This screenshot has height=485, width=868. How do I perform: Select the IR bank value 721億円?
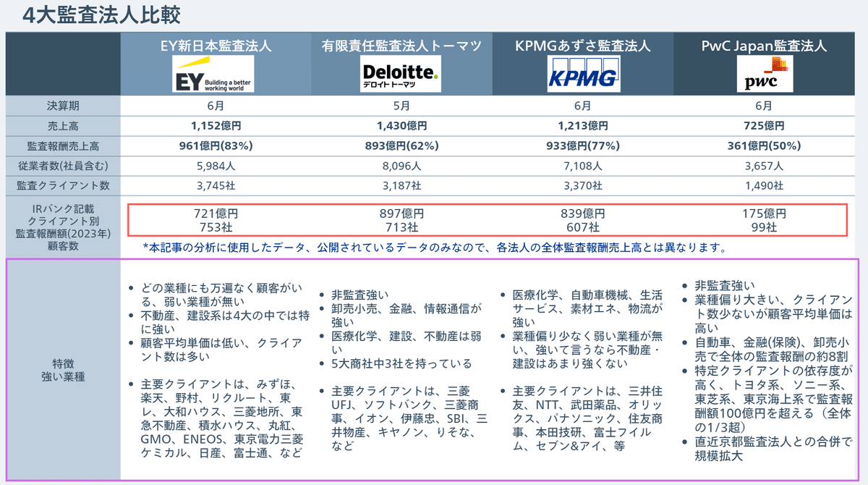point(216,214)
